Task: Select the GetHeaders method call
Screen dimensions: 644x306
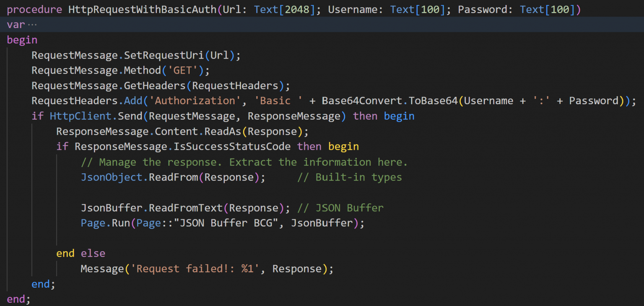Action: coord(155,86)
